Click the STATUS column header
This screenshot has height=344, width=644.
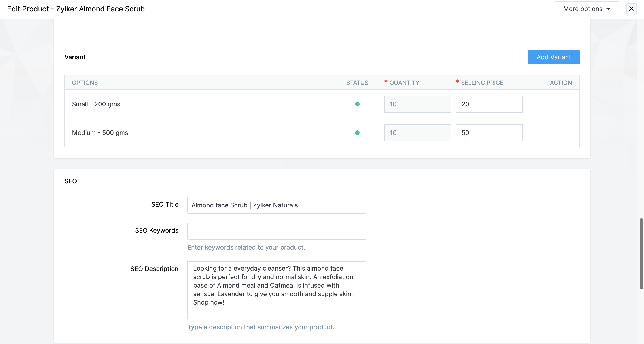(x=357, y=83)
